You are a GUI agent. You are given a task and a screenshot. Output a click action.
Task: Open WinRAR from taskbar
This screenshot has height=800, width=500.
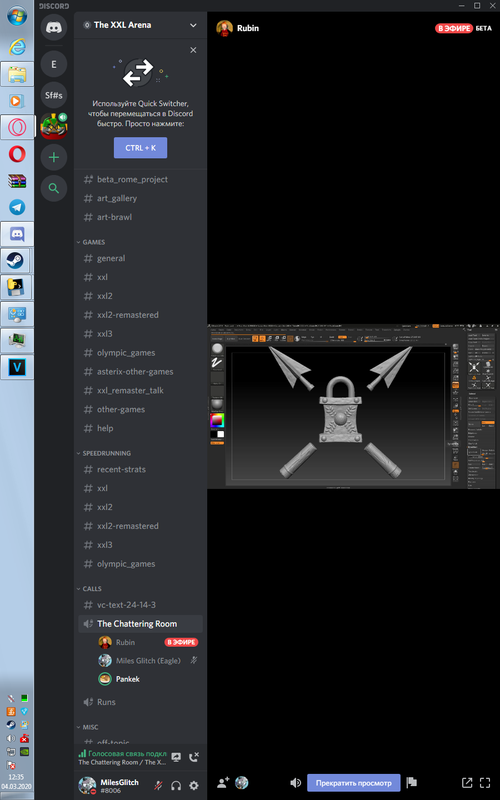click(x=17, y=181)
